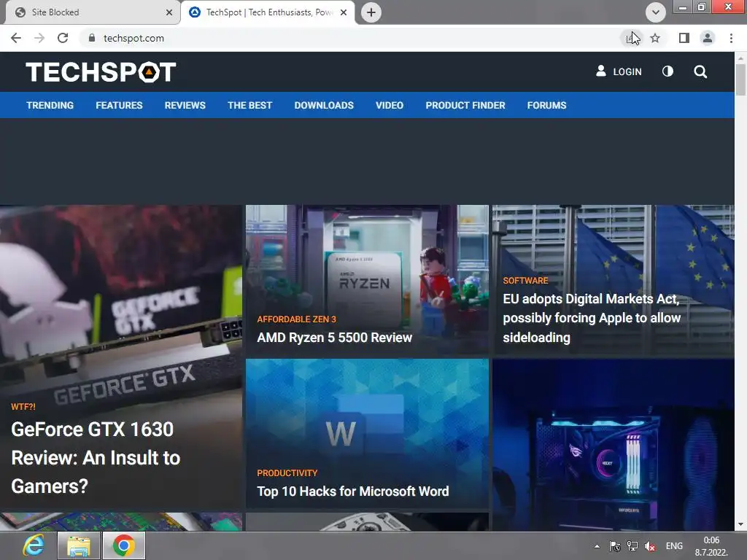The height and width of the screenshot is (560, 747).
Task: Expand the tab search dropdown
Action: coord(656,12)
